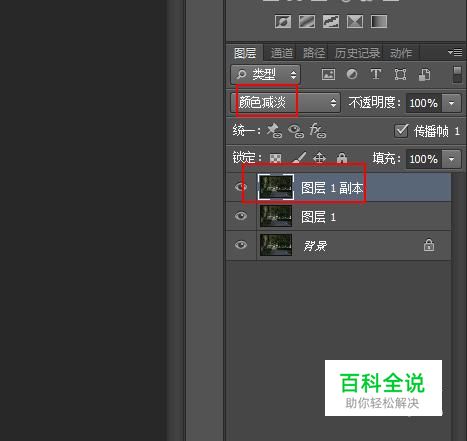Hide the 图层 1 layer

tap(241, 216)
